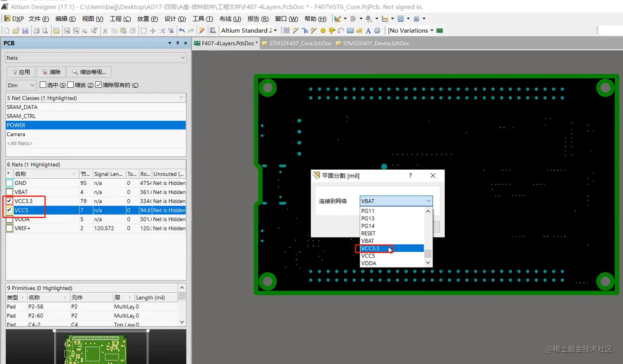The image size is (623, 364).
Task: Click the Undo arrow icon
Action: pos(182,31)
